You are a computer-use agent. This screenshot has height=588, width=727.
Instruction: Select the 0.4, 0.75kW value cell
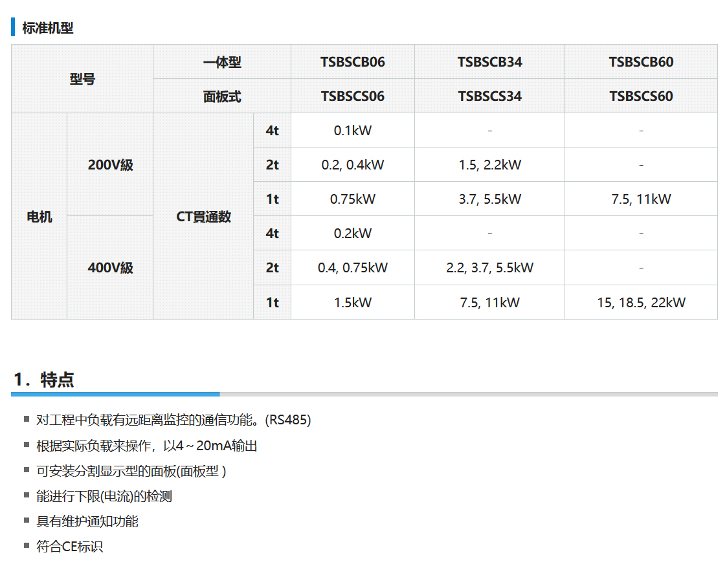tap(353, 267)
